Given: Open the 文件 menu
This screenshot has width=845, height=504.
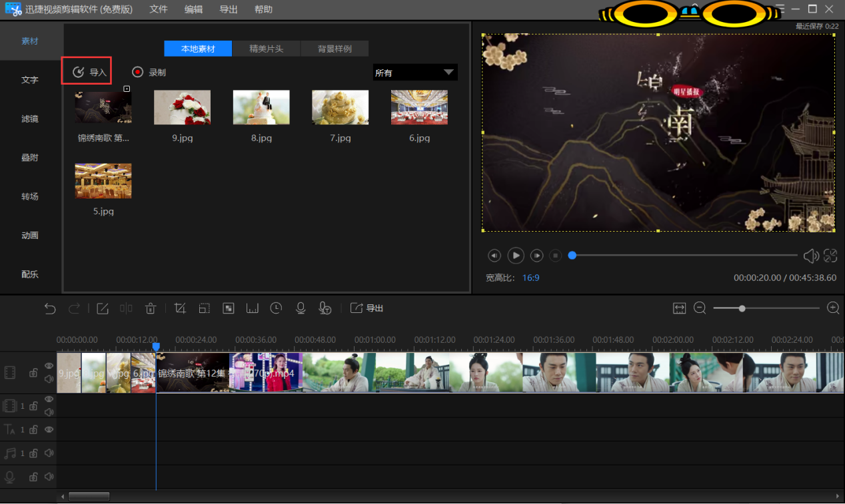Looking at the screenshot, I should (159, 9).
